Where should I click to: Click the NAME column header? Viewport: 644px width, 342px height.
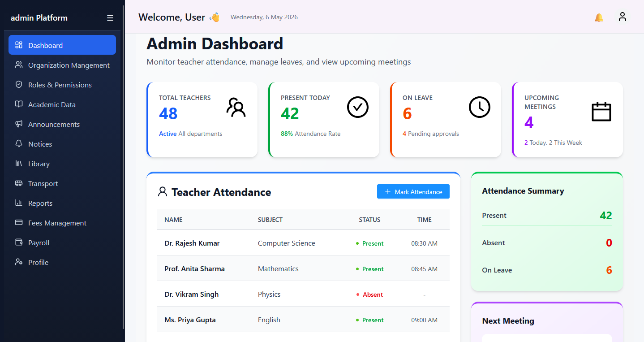173,220
